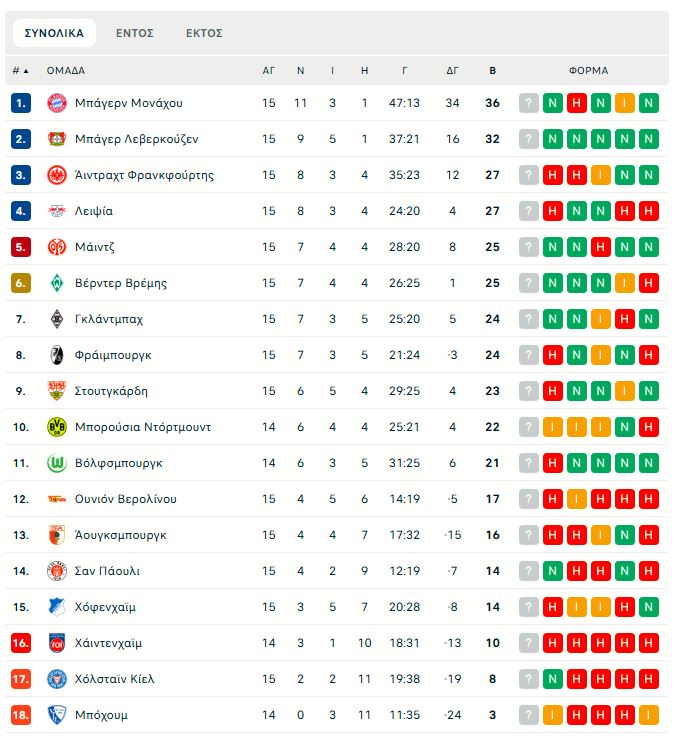The height and width of the screenshot is (738, 679).
Task: Sort standings by points column Β
Action: pyautogui.click(x=492, y=71)
